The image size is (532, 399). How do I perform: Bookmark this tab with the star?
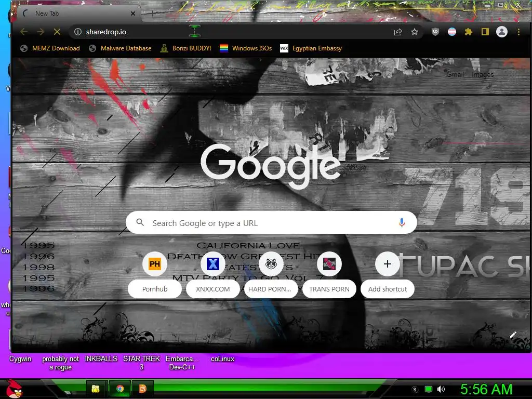[x=414, y=32]
